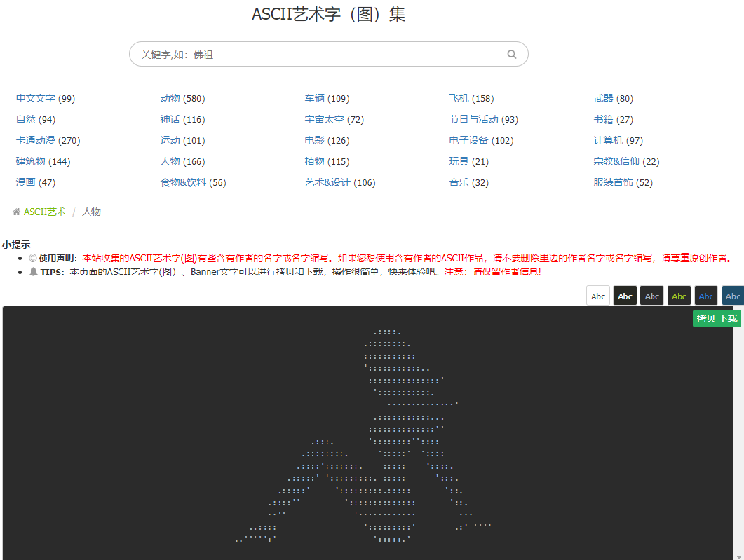The image size is (744, 560).
Task: Select the dark gray Abc theme swatch
Action: pos(652,296)
